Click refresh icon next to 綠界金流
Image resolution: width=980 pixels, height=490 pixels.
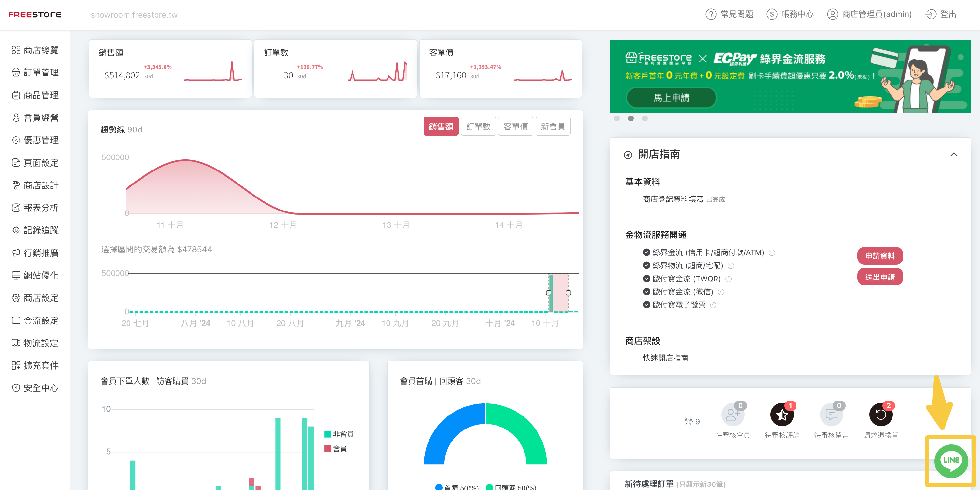pos(772,252)
